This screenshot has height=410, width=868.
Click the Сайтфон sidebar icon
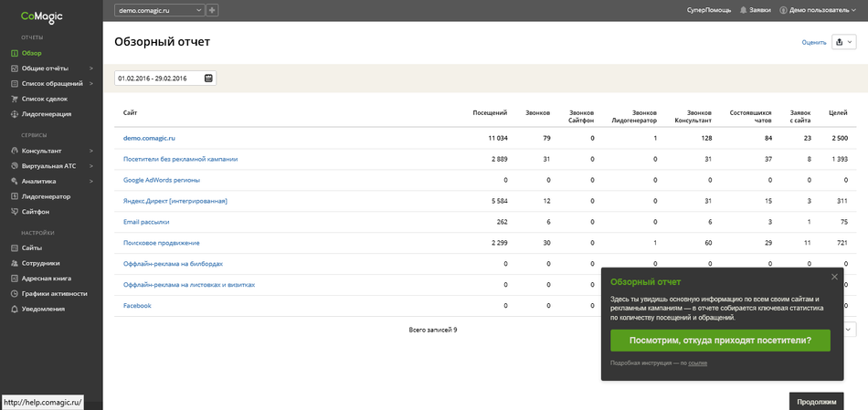[x=14, y=211]
